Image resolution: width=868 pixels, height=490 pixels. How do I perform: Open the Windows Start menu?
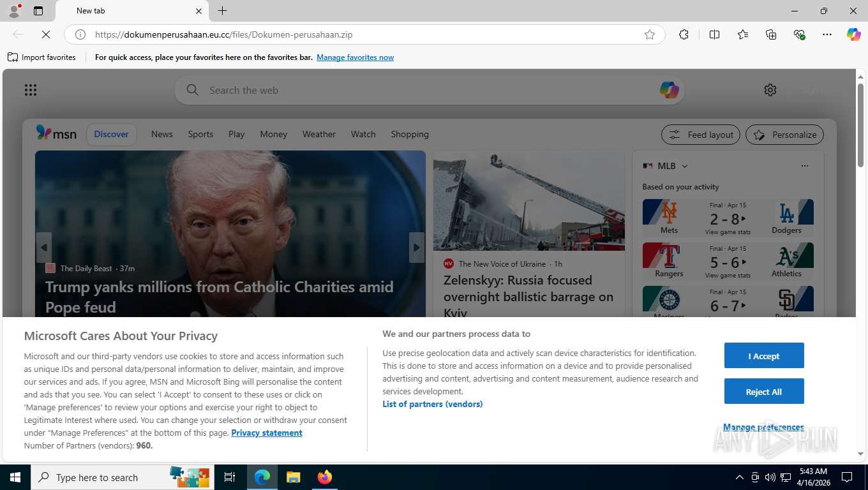pyautogui.click(x=15, y=477)
